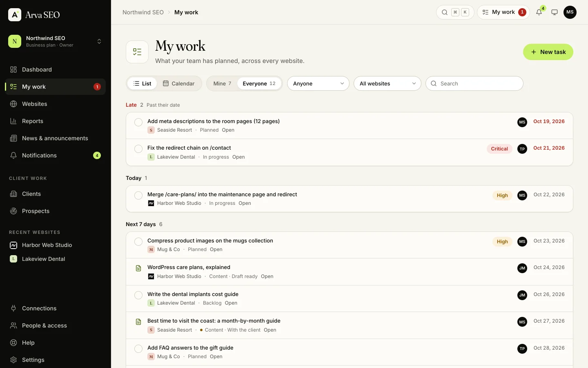
Task: Open Harbor Web Studio in recent websites
Action: [x=55, y=245]
